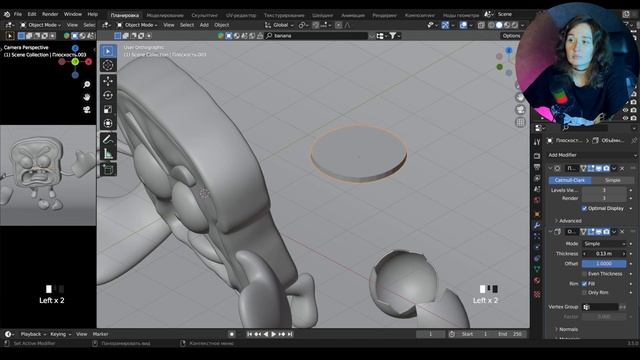640x360 pixels.
Task: Toggle timeline auto keying
Action: click(232, 334)
